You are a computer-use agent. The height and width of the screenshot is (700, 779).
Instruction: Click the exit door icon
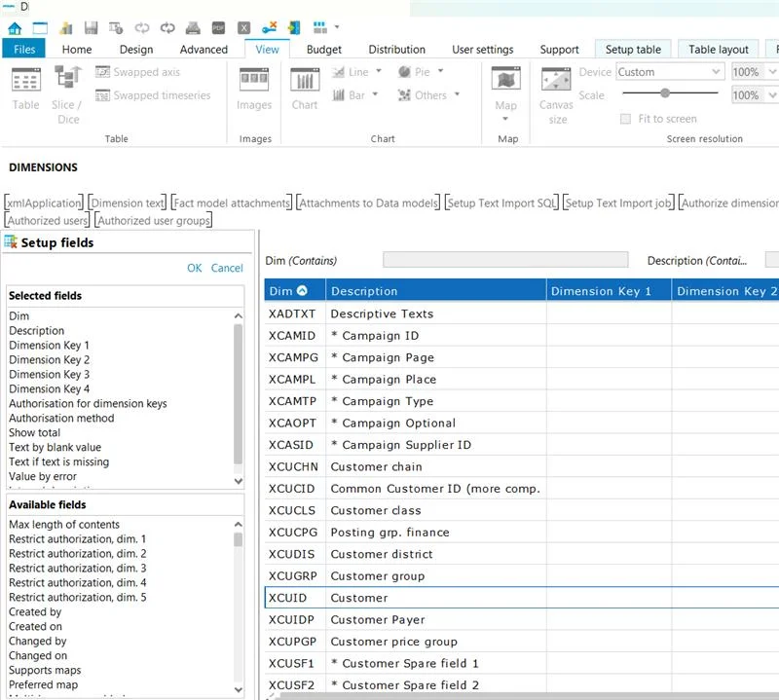pyautogui.click(x=295, y=28)
